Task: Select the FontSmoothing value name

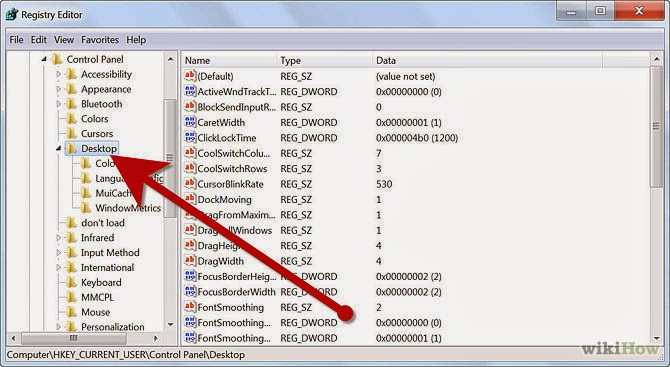Action: click(230, 307)
